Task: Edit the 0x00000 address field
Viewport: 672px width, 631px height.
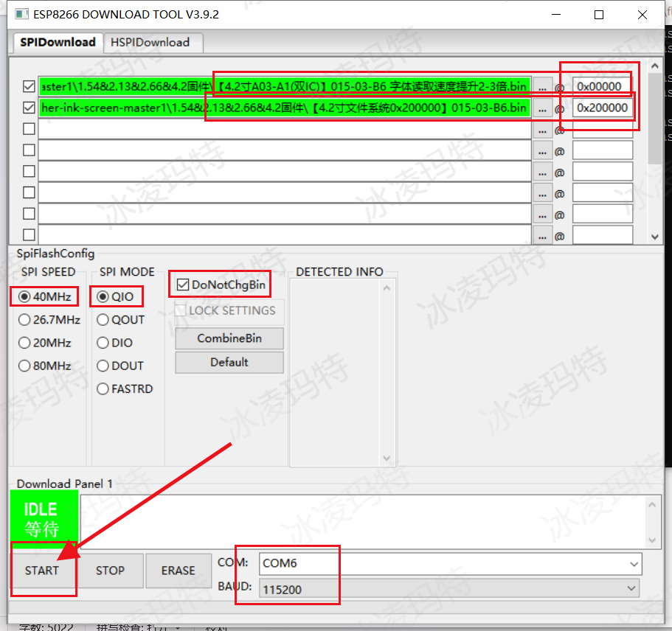Action: point(603,86)
